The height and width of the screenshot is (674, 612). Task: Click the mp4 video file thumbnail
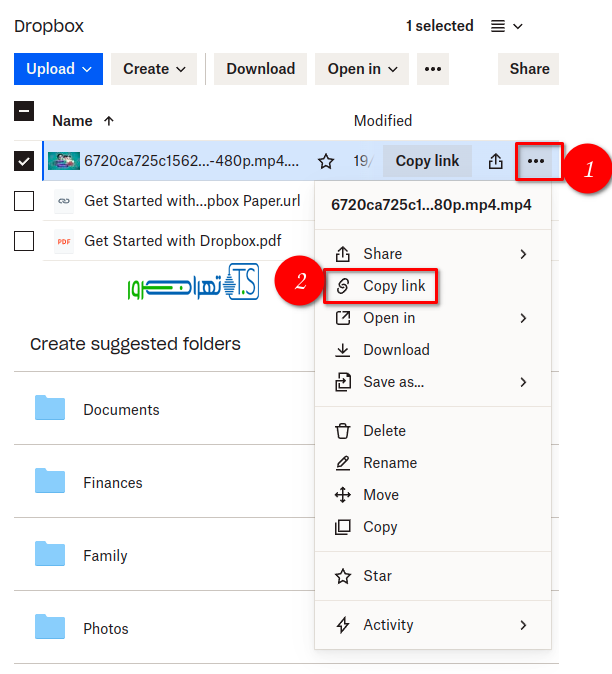pyautogui.click(x=64, y=161)
